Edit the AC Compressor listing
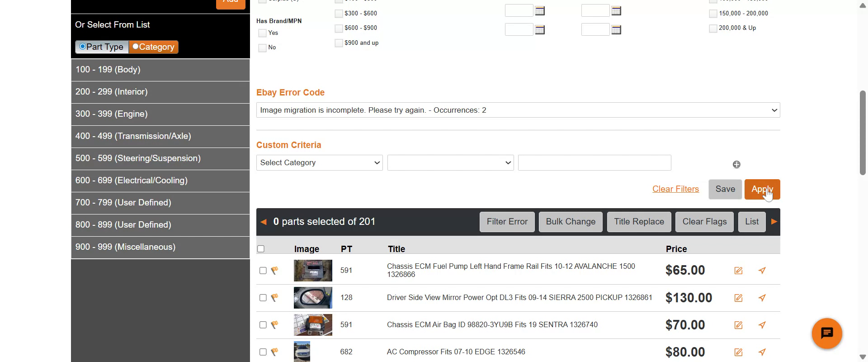 click(x=738, y=352)
